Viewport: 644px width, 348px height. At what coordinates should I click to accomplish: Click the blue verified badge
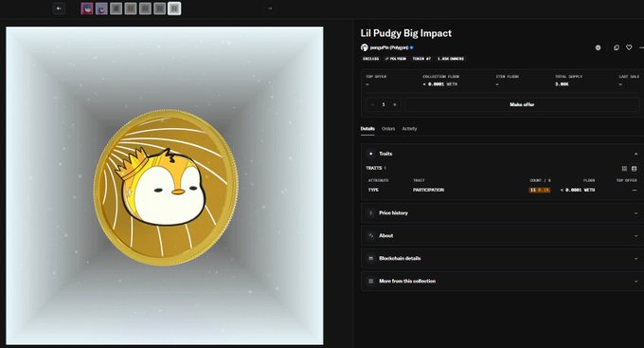(412, 47)
